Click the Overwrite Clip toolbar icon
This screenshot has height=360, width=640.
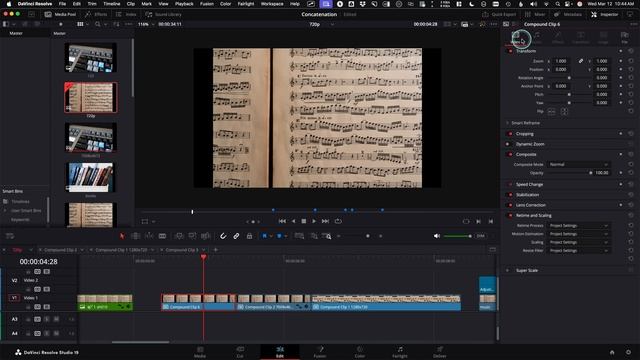click(192, 236)
